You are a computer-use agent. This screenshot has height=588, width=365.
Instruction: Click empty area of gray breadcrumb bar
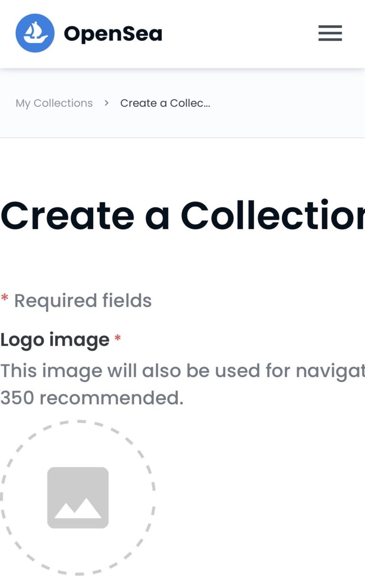285,103
